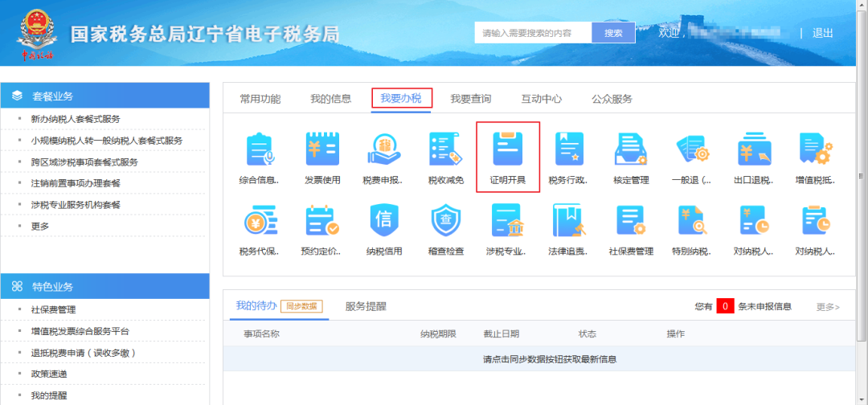
Task: Open the 特别纳税 icon
Action: click(691, 220)
